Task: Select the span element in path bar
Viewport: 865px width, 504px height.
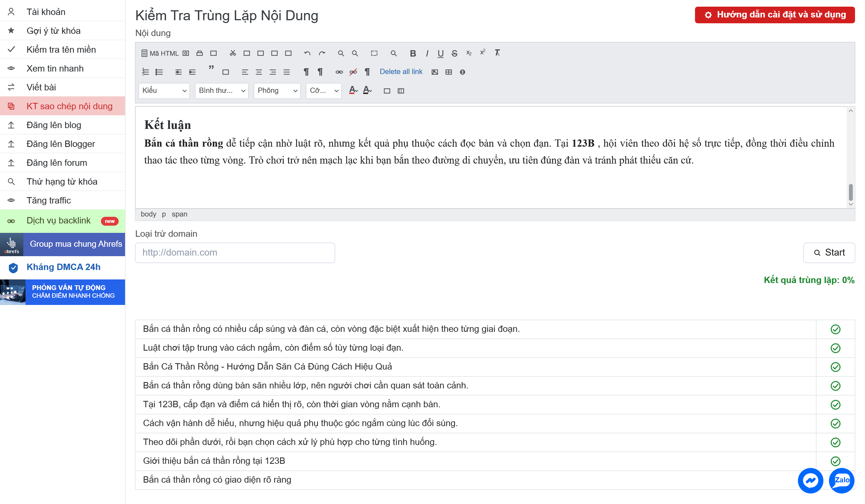Action: click(x=179, y=214)
